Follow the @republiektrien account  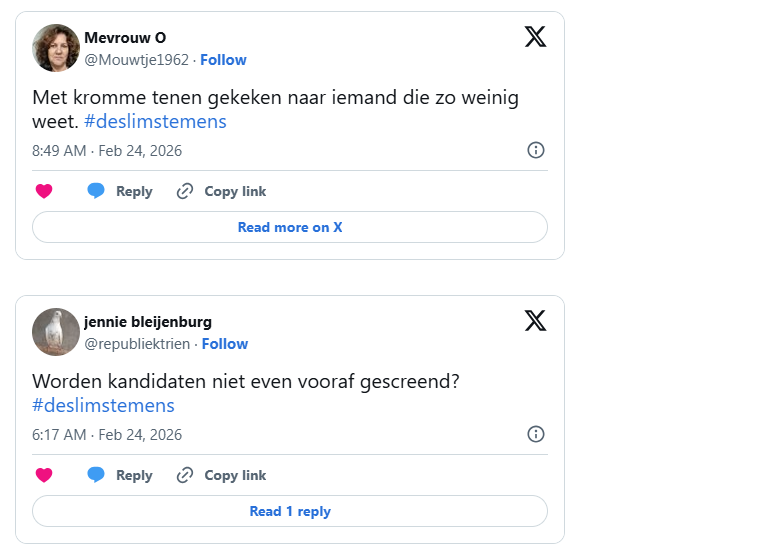[x=225, y=344]
